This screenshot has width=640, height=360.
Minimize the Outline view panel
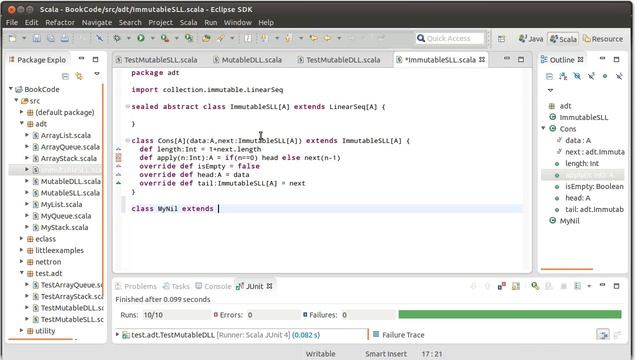pyautogui.click(x=602, y=59)
